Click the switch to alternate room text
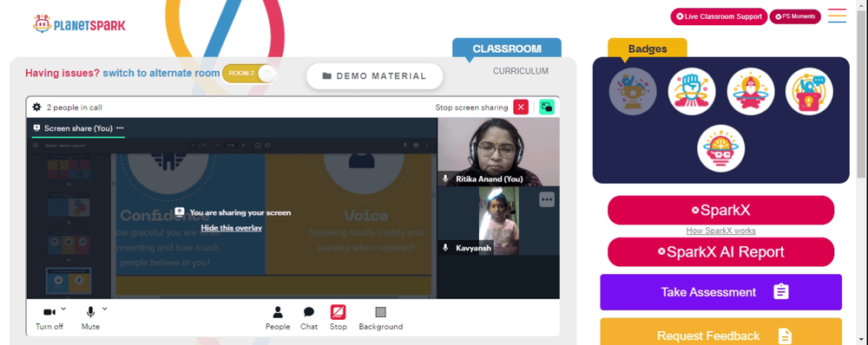Viewport: 868px width, 345px height. point(161,73)
